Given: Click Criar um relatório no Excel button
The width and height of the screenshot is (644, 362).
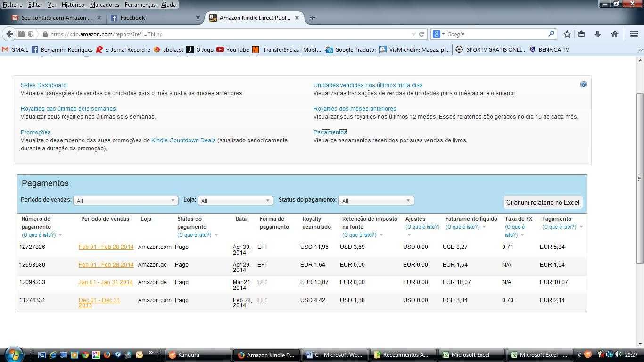Looking at the screenshot, I should [x=543, y=202].
